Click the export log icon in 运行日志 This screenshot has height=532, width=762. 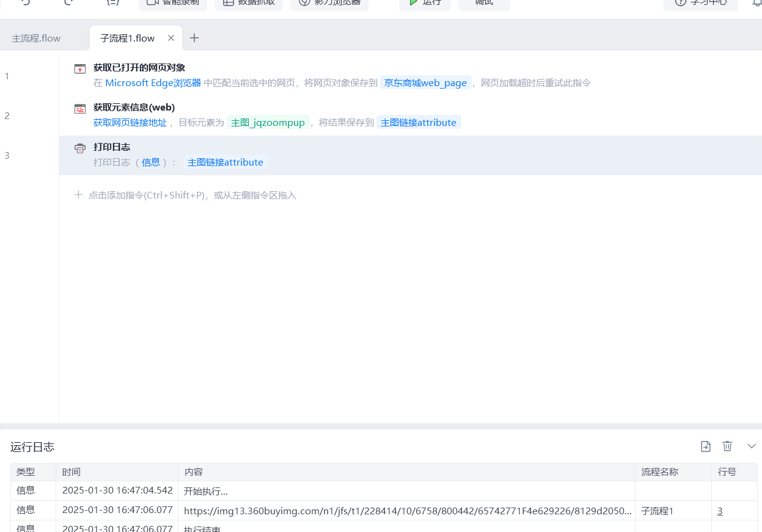706,446
